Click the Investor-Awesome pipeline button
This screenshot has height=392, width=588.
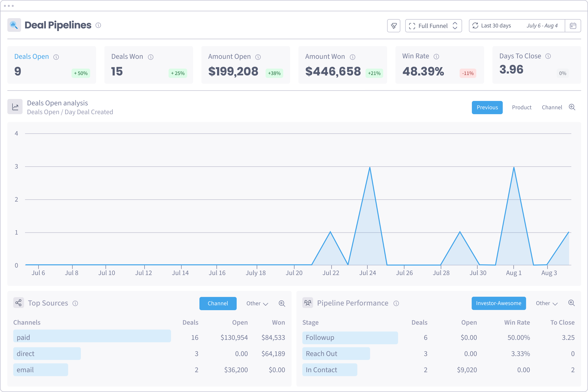499,303
